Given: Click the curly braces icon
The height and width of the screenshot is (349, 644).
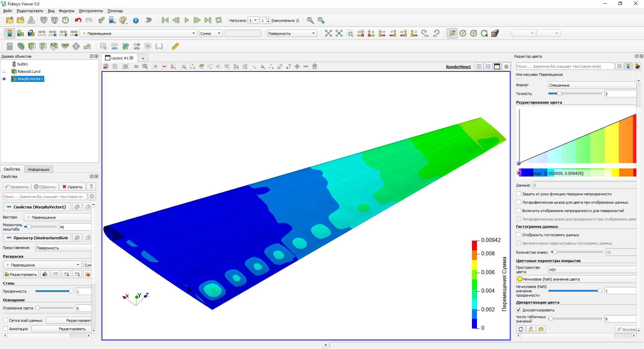Looking at the screenshot, I should point(159,46).
